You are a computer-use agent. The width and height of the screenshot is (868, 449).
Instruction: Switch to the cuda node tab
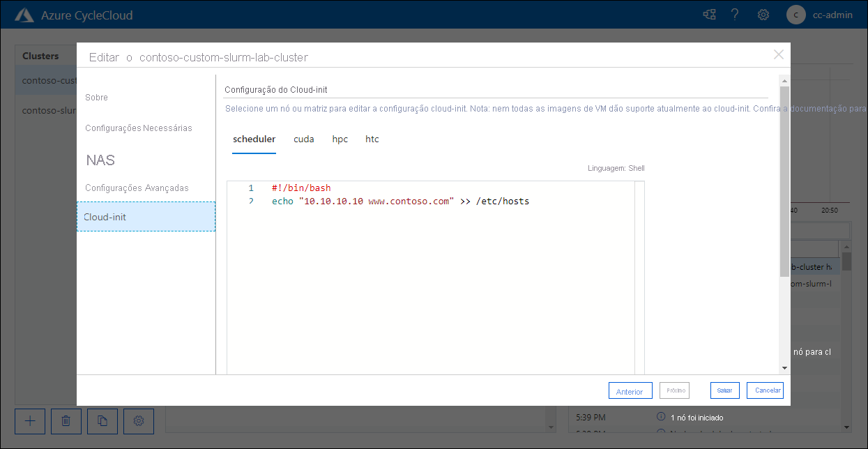pos(304,139)
